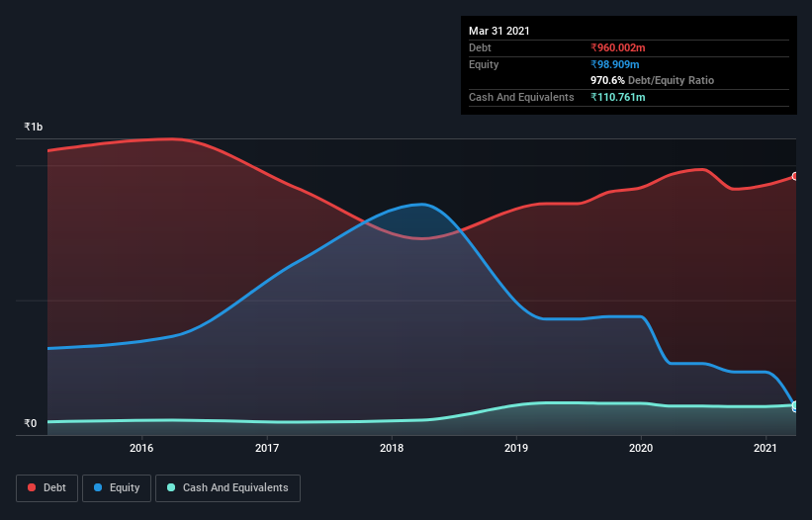The image size is (812, 520).
Task: Select the 2018 x-axis label
Action: pyautogui.click(x=392, y=448)
